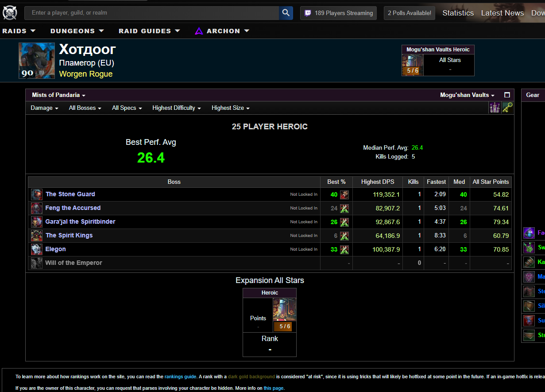Click the Highest DPS column header
This screenshot has width=545, height=392.
point(377,182)
